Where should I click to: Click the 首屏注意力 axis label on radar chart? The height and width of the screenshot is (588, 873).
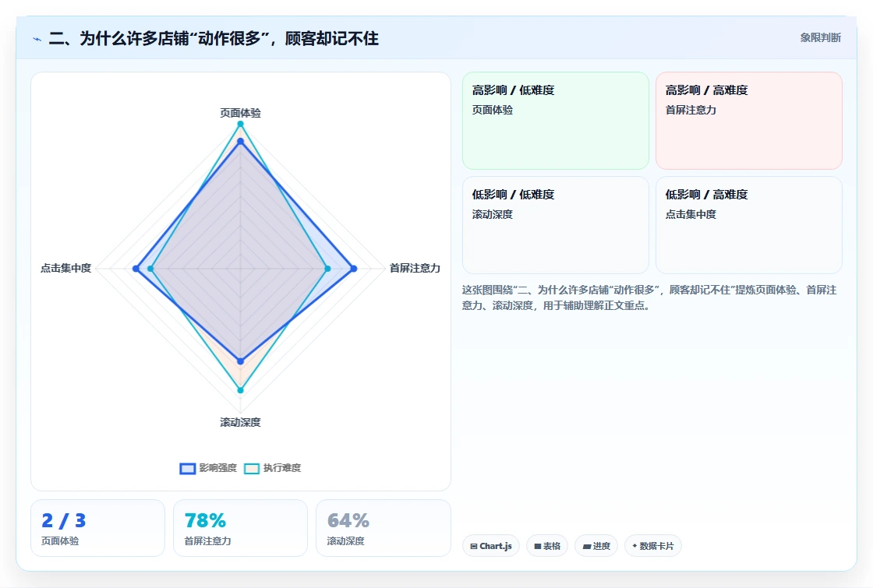[x=415, y=268]
